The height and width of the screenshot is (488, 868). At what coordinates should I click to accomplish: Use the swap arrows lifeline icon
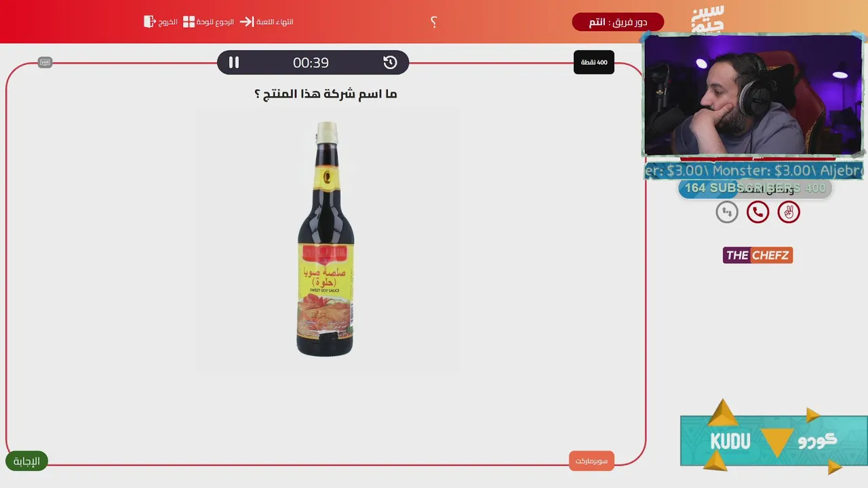tap(727, 212)
